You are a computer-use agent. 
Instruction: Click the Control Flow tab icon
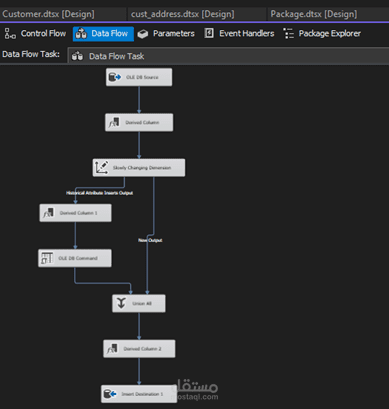click(10, 34)
